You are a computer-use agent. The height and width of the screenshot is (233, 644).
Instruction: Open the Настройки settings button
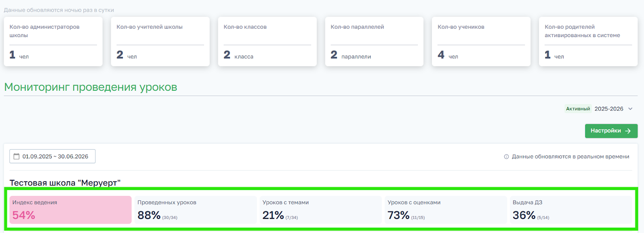pos(611,131)
